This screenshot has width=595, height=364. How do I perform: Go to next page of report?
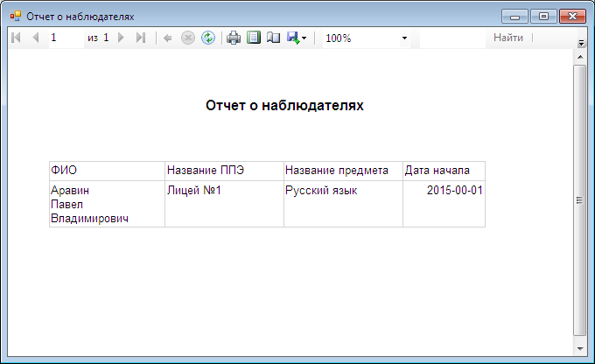point(121,38)
